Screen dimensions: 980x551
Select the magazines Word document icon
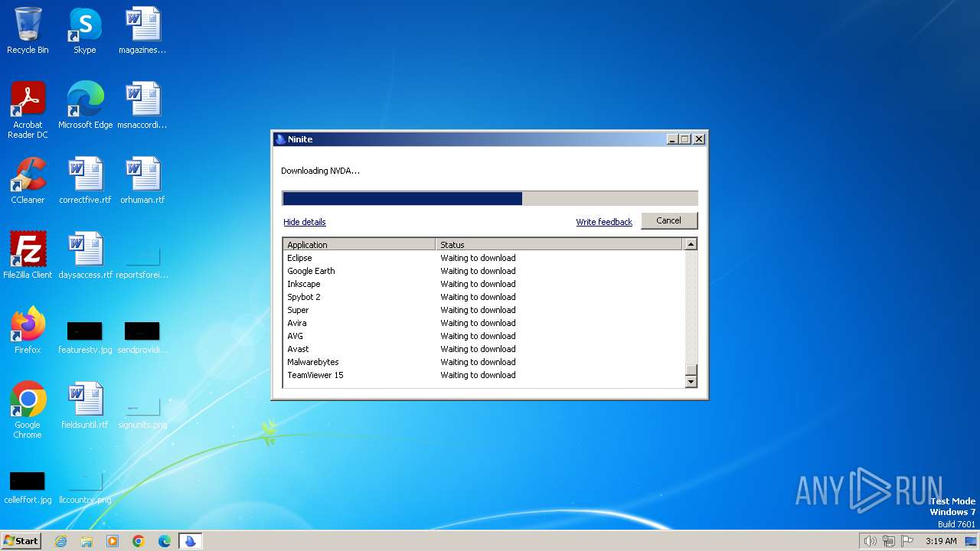coord(142,31)
